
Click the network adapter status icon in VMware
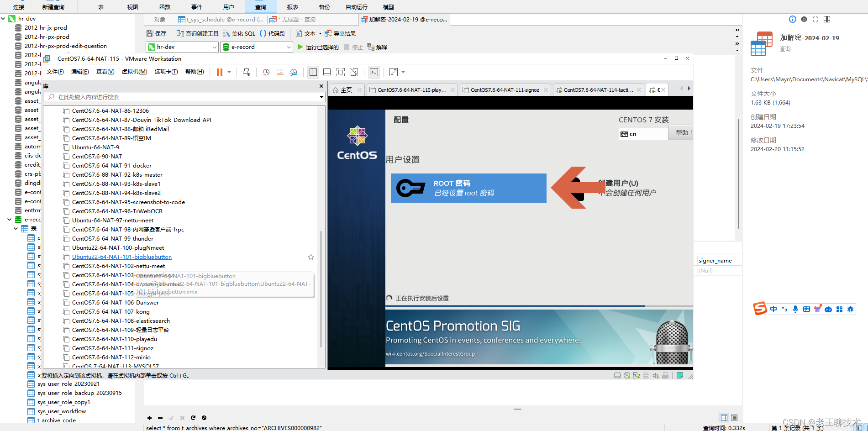point(637,376)
